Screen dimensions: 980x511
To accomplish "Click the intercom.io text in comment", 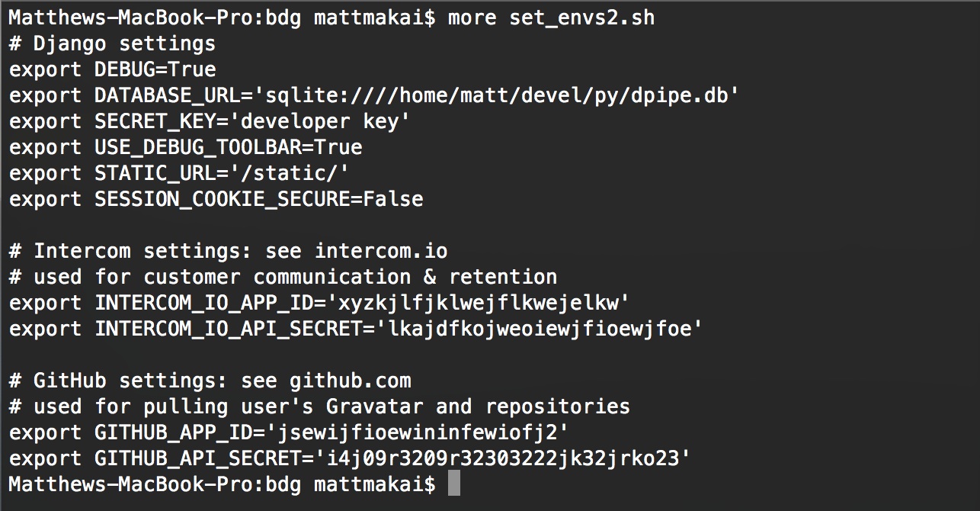I will pyautogui.click(x=381, y=251).
